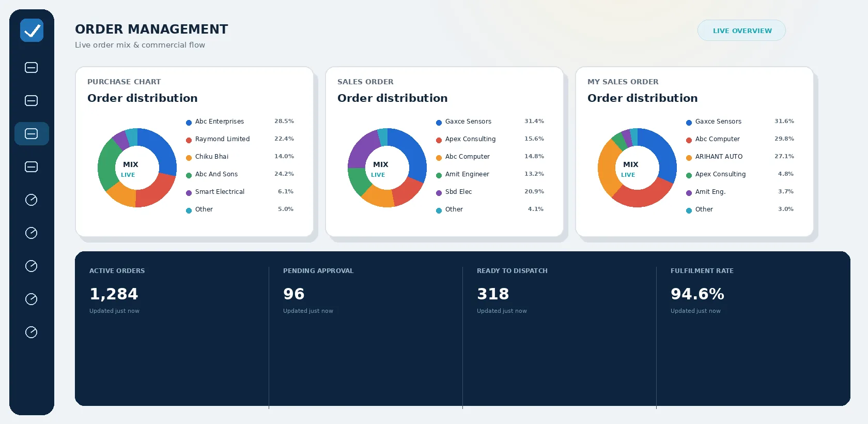
Task: Select Abc Computer in Sales Order card
Action: coord(468,157)
